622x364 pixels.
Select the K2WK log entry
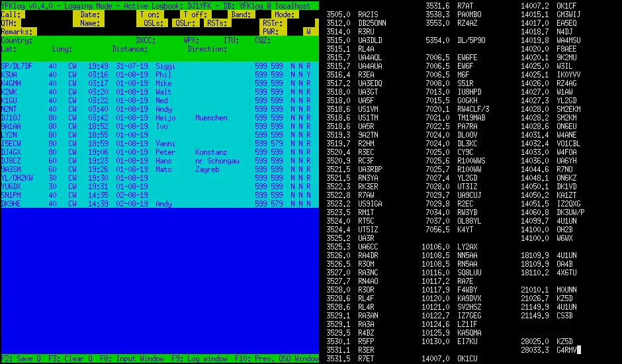point(160,92)
